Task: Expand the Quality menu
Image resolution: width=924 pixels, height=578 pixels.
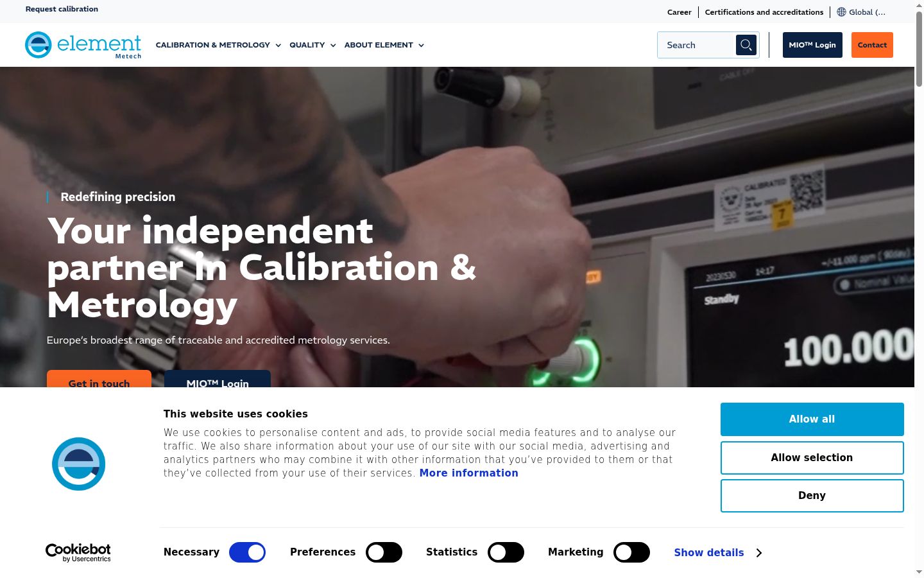Action: 312,45
